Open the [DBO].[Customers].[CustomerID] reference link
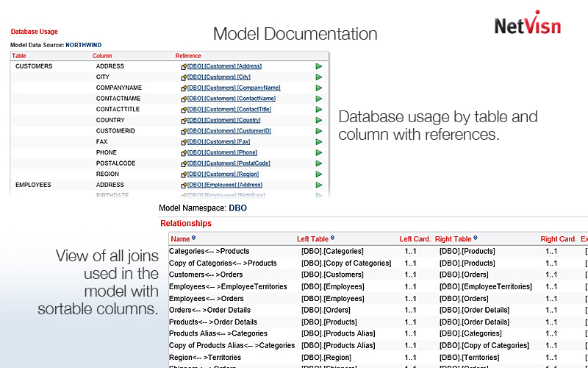 tap(229, 131)
